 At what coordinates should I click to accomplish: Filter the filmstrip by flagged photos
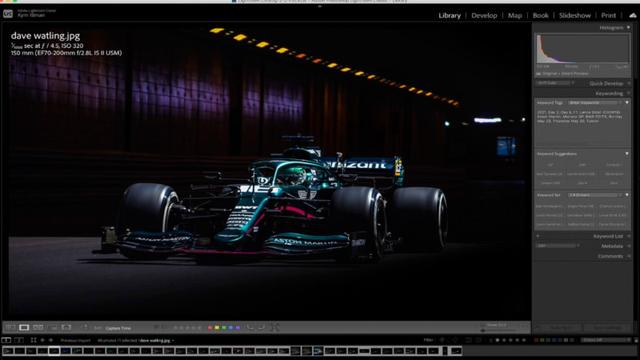coord(442,340)
